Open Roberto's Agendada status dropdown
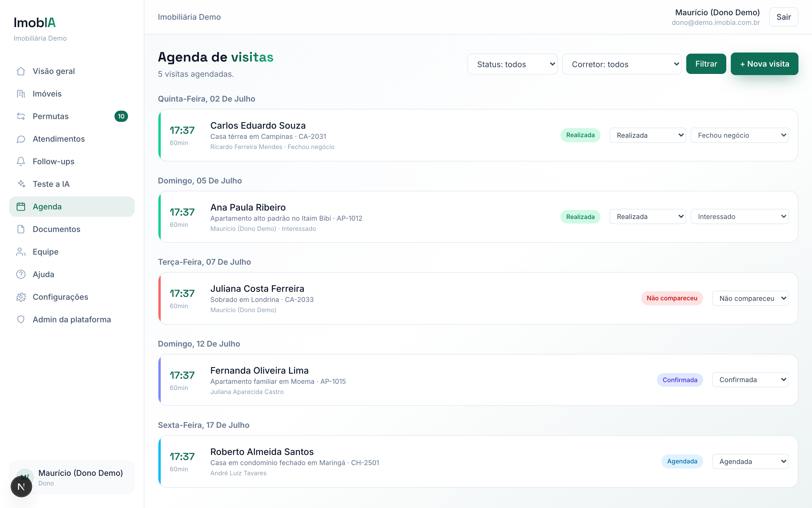The height and width of the screenshot is (508, 812). pos(750,461)
